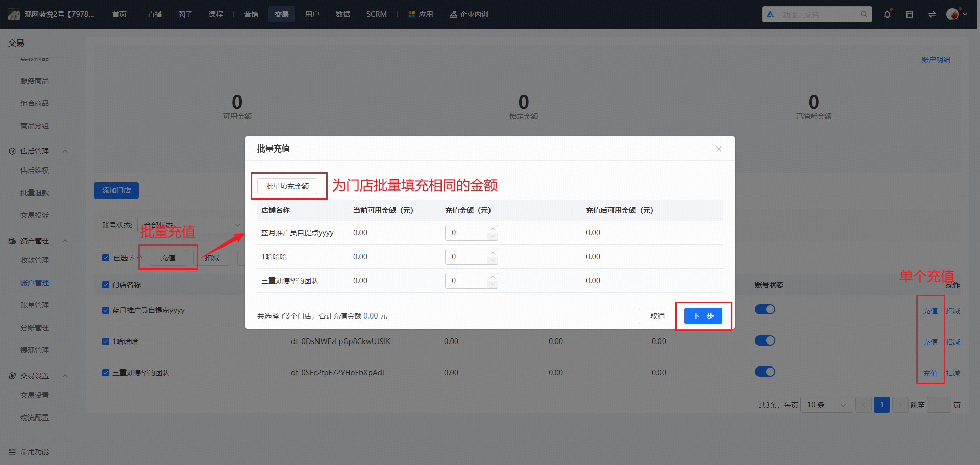Toggle 账号状态 switch for 1哈哈哈
The height and width of the screenshot is (465, 980).
tap(765, 340)
